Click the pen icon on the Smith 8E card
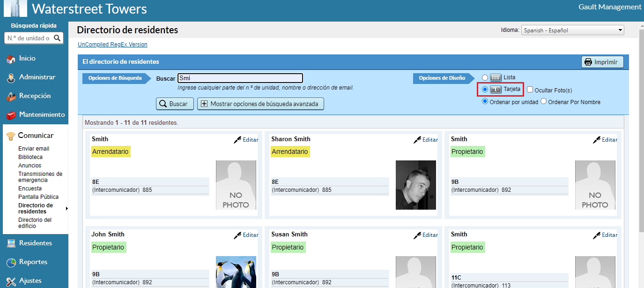The image size is (644, 288). (238, 140)
